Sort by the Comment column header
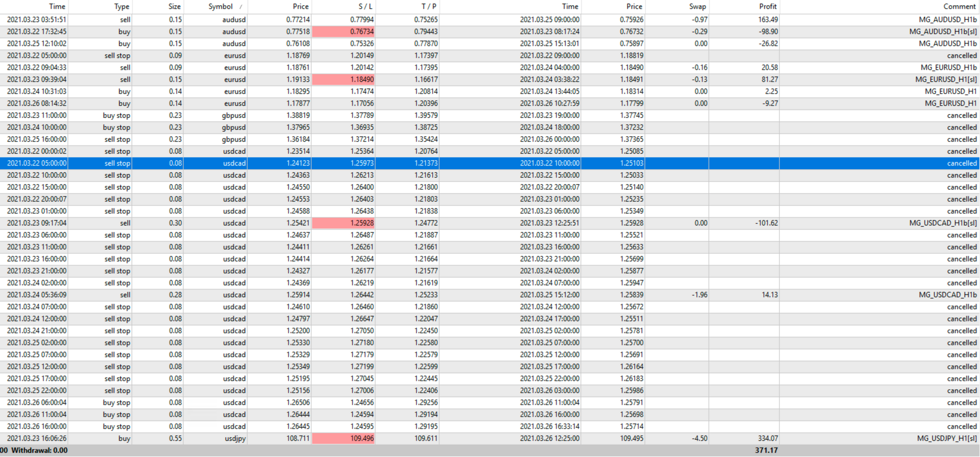980x457 pixels. point(959,6)
